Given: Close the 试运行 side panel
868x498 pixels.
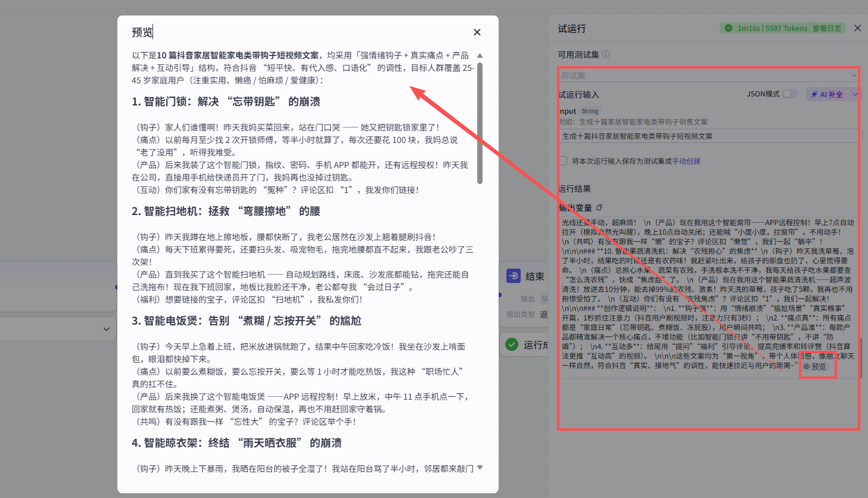Looking at the screenshot, I should 857,28.
